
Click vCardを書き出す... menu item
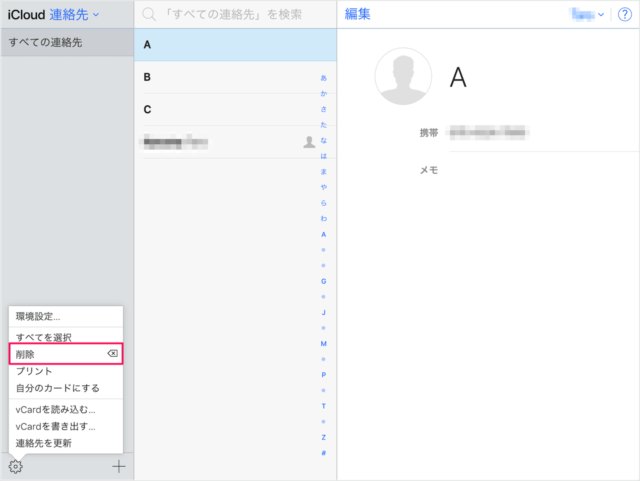coord(56,426)
